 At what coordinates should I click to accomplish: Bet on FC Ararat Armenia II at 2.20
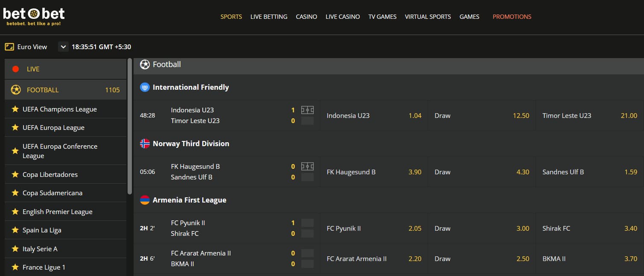pyautogui.click(x=374, y=258)
